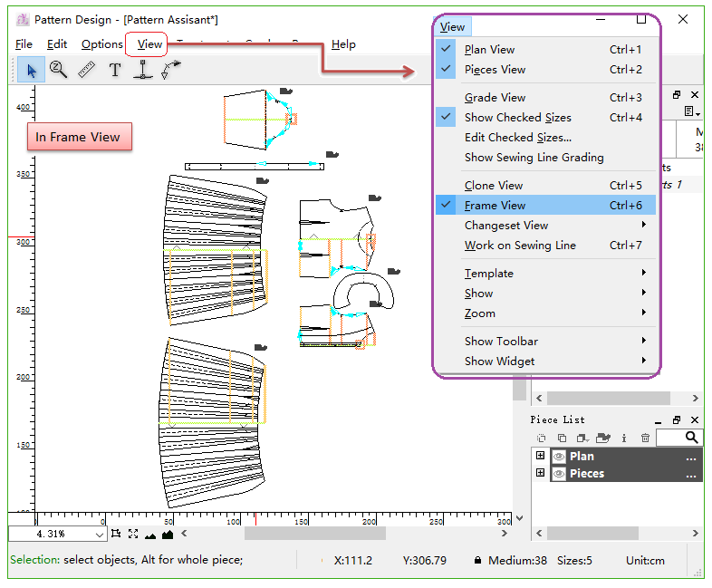The width and height of the screenshot is (712, 588).
Task: Click the trash icon in Piece List
Action: click(645, 438)
